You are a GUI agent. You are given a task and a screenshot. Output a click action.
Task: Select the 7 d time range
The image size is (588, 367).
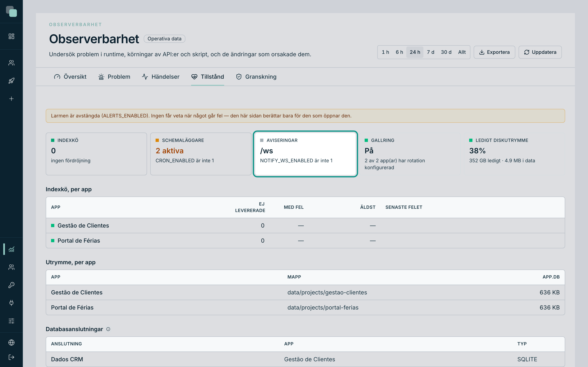431,52
